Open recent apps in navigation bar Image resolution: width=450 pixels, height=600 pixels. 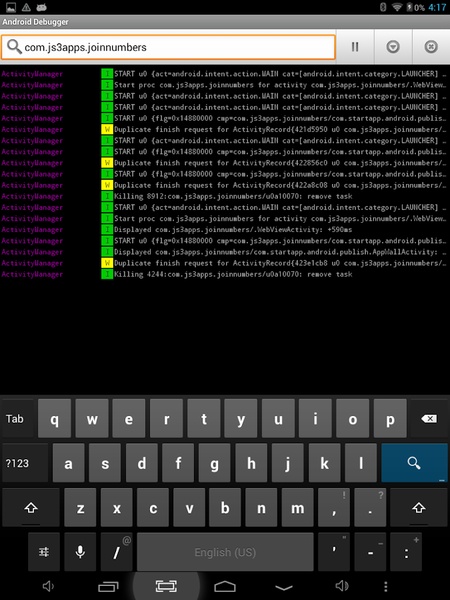(x=108, y=586)
